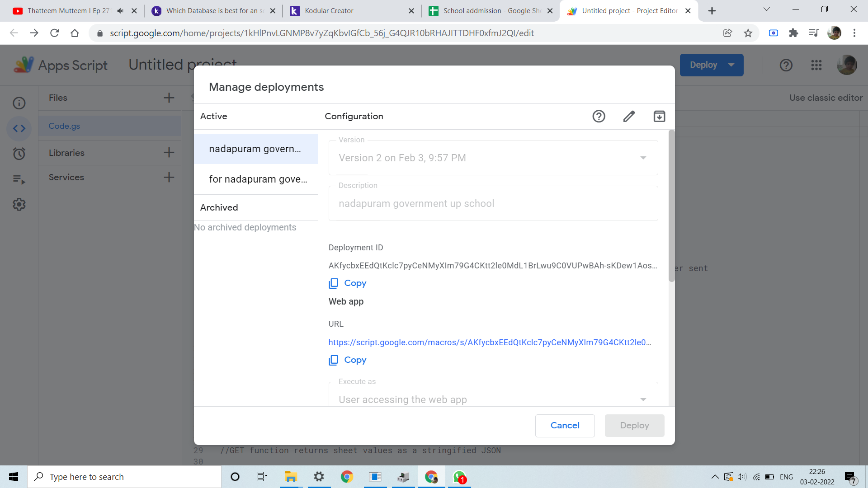Copy the Deployment ID
The width and height of the screenshot is (868, 488).
[x=348, y=283]
